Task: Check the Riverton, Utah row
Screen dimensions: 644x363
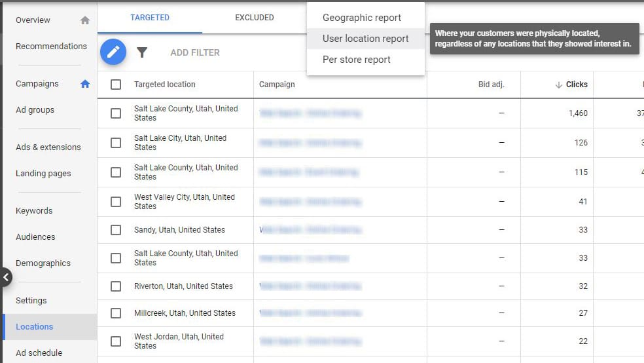Action: 116,286
